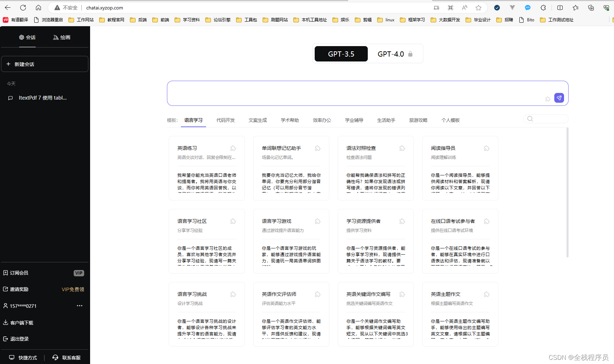Favorite the 阅读指导员 template card
The image size is (614, 364).
tap(487, 148)
